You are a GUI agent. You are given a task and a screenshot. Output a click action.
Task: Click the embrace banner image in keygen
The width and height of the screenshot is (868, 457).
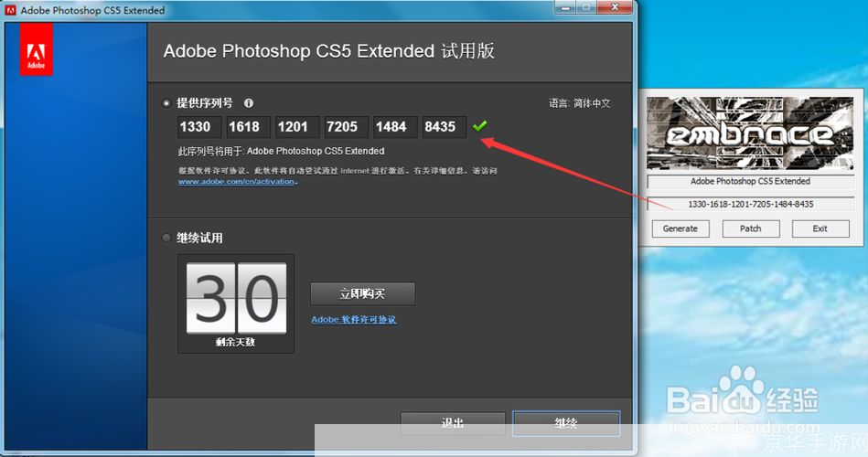(x=750, y=133)
